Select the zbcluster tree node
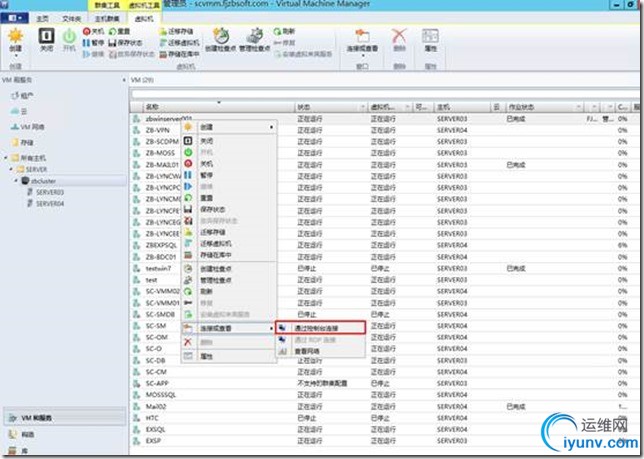Viewport: 644px width, 459px height. (x=39, y=181)
